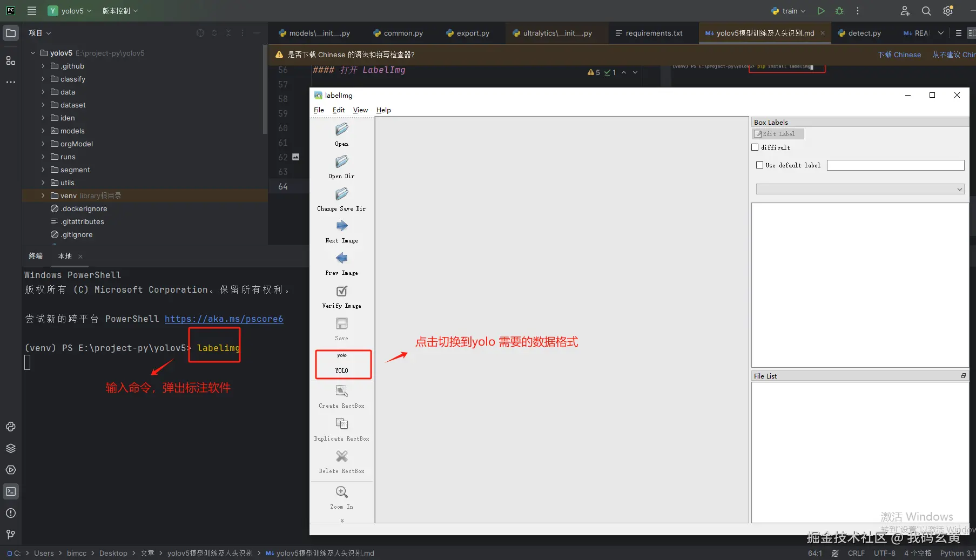This screenshot has height=560, width=976.
Task: Open the Project tool window folder icon
Action: pyautogui.click(x=11, y=33)
